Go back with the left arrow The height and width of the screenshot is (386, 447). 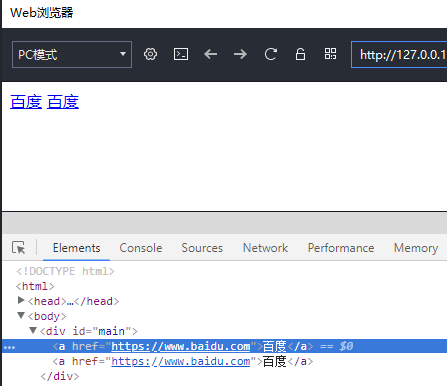[x=211, y=54]
